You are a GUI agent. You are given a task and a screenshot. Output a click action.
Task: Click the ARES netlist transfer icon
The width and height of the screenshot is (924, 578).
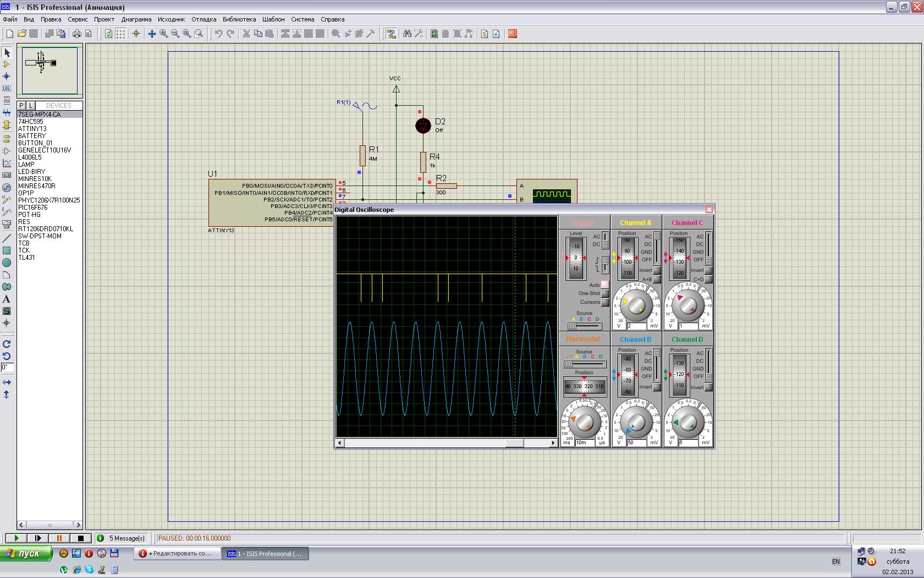pos(513,34)
